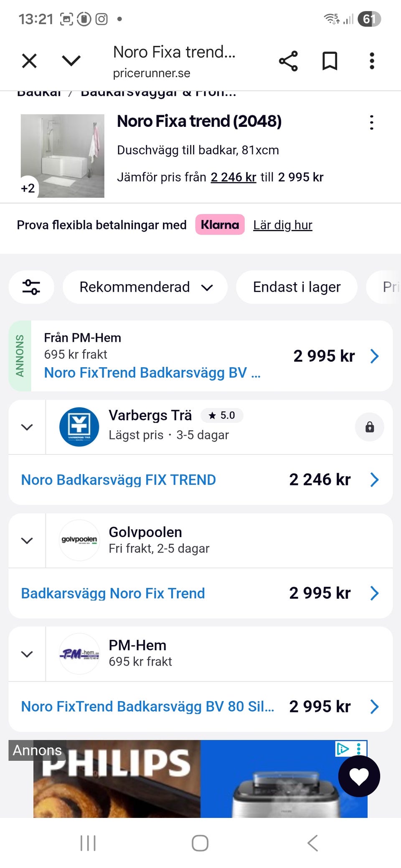Close the browser tab with the X icon
This screenshot has width=401, height=868.
click(29, 61)
